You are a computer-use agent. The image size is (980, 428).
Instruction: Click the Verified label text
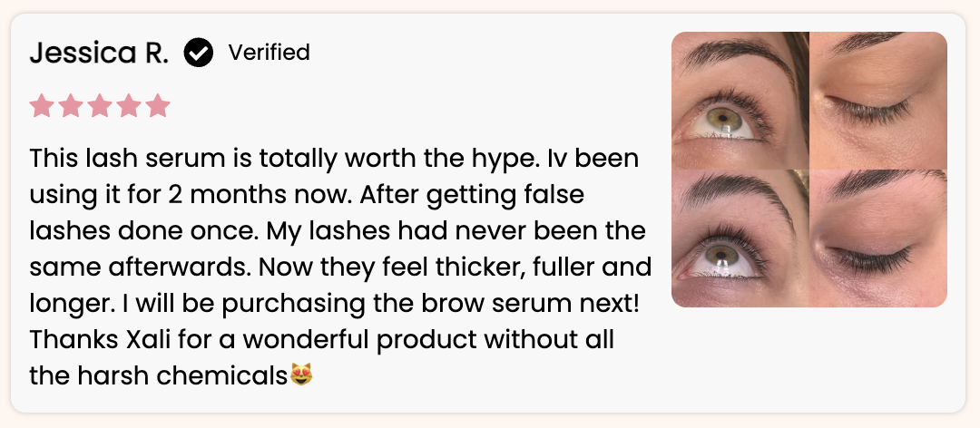pos(269,53)
